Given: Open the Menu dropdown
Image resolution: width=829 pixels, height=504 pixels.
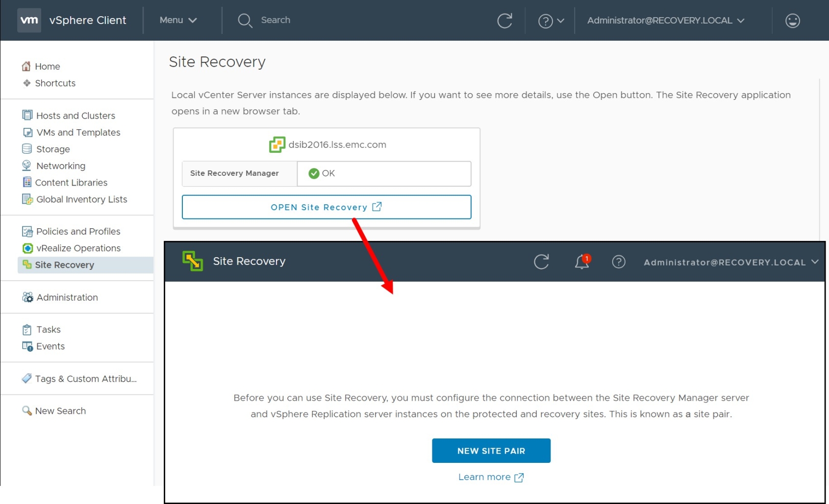Looking at the screenshot, I should [178, 20].
